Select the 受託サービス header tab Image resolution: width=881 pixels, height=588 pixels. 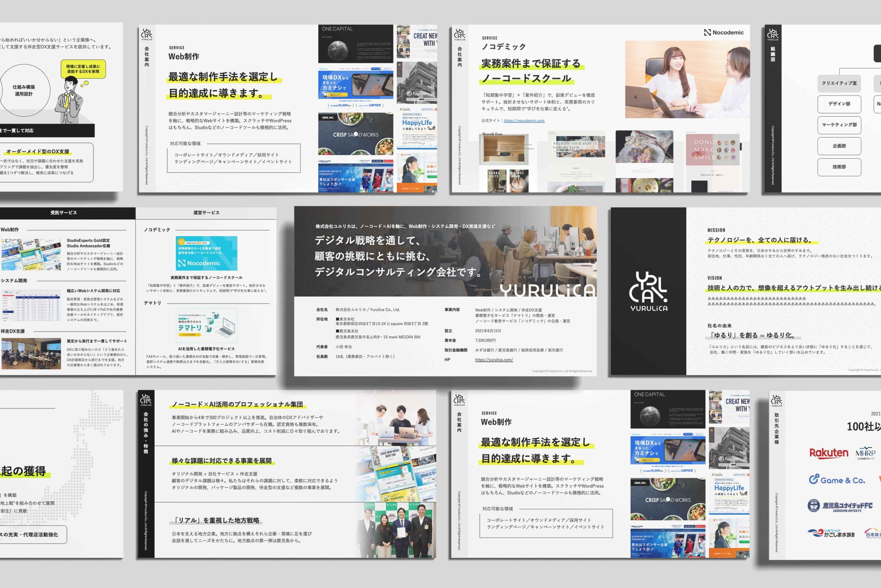(x=64, y=213)
